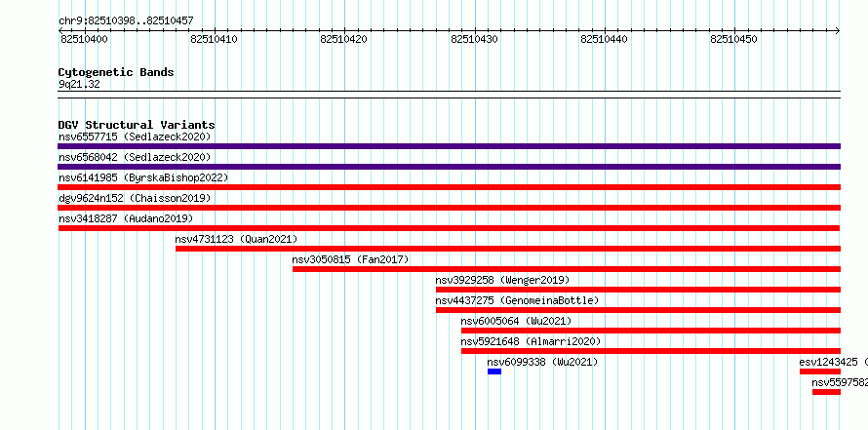Screen dimensions: 868x430
Task: Click the red bar under nsv4437275
Action: 638,310
